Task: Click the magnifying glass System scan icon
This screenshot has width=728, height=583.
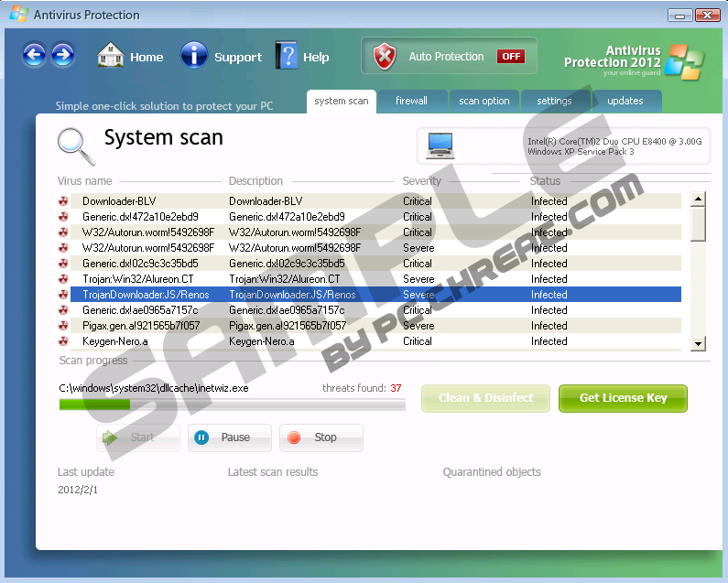Action: point(76,146)
